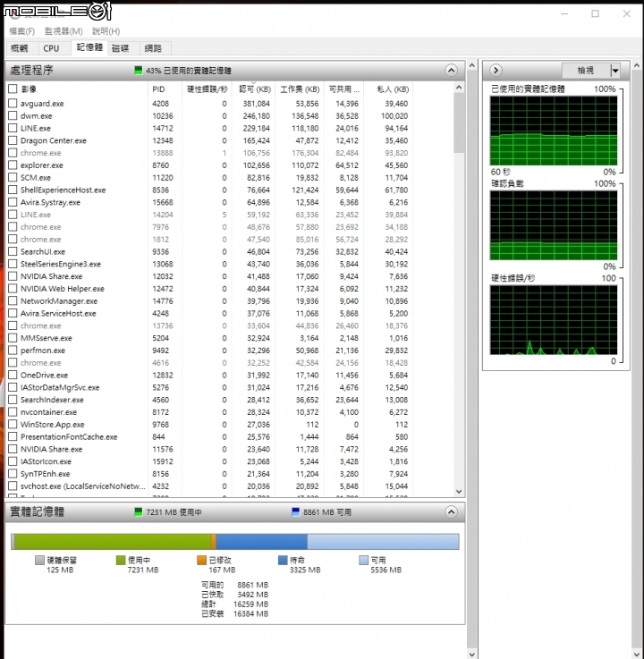This screenshot has height=659, width=644.
Task: Check the explorer.exe checkbox
Action: (x=13, y=165)
